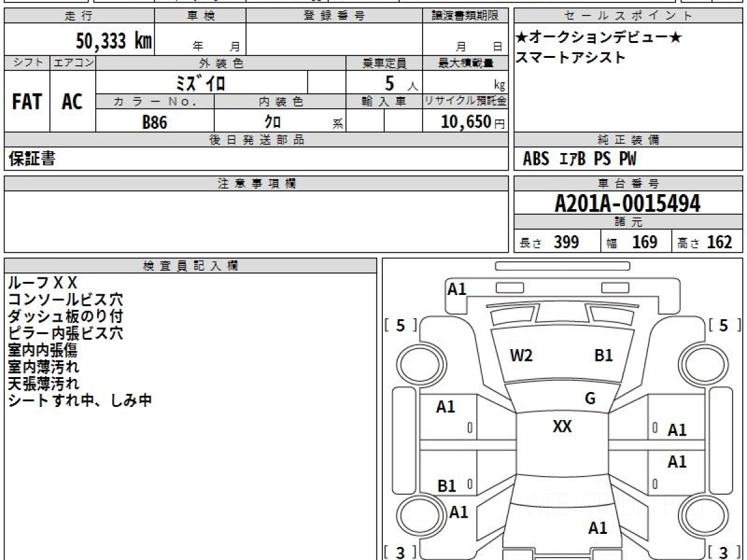The height and width of the screenshot is (560, 747).
Task: Click the ABS エアB PS PW equipment line
Action: [x=580, y=159]
